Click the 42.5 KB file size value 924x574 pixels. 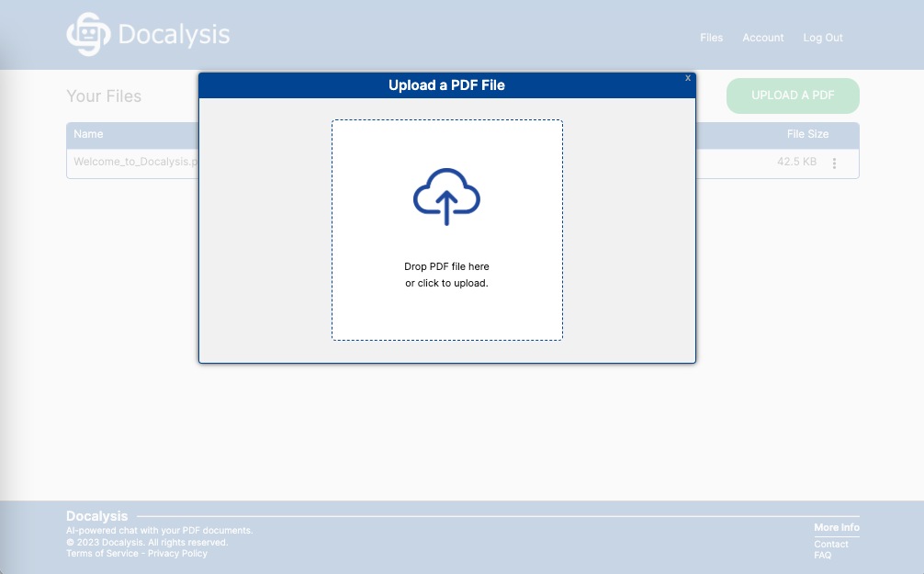click(796, 162)
